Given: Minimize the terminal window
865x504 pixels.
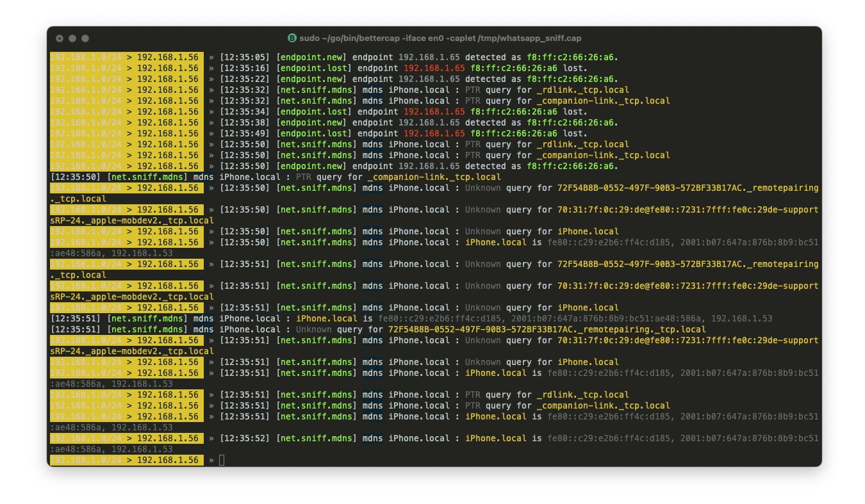Looking at the screenshot, I should [72, 38].
